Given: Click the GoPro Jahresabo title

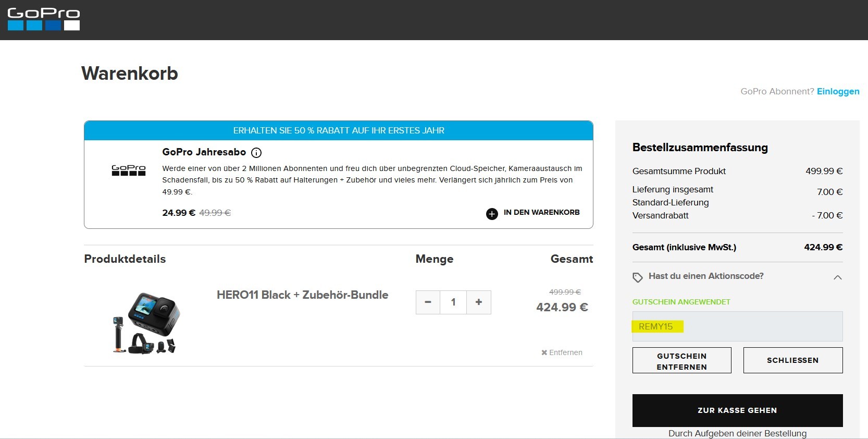Looking at the screenshot, I should point(204,152).
